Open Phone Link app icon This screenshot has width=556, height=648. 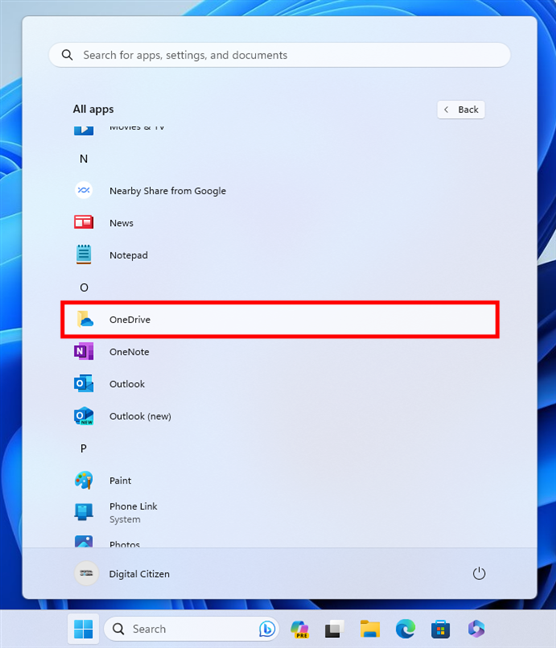pos(84,512)
